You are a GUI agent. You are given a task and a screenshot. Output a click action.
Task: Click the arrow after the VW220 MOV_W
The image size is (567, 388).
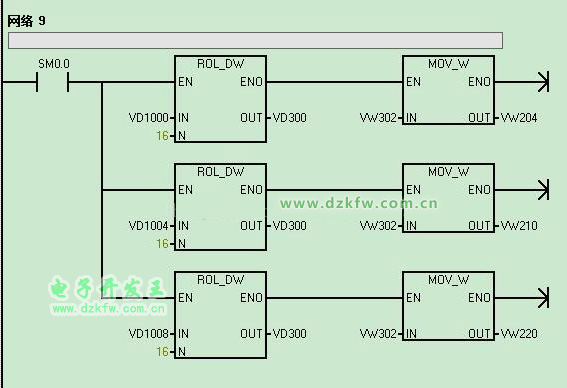click(543, 298)
